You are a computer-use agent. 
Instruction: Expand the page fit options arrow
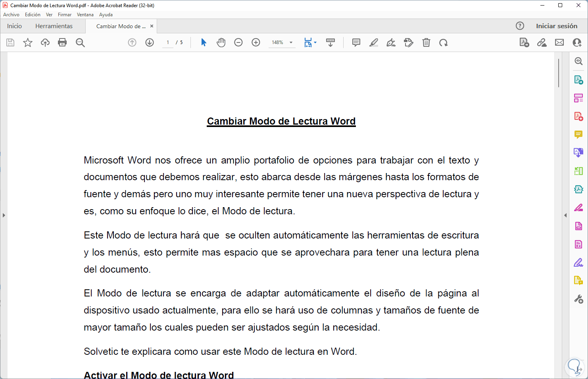point(315,42)
